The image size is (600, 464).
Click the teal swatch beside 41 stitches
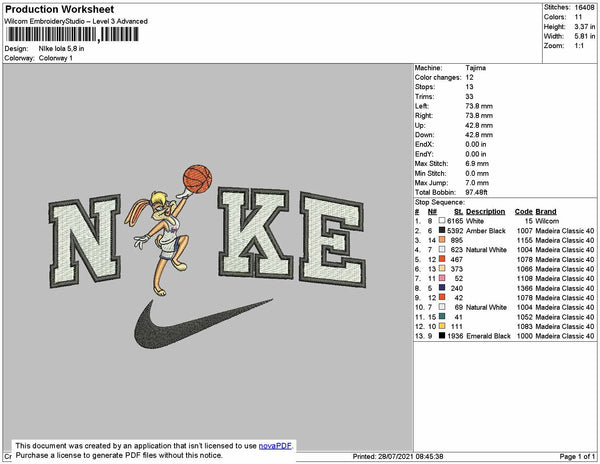tap(442, 317)
